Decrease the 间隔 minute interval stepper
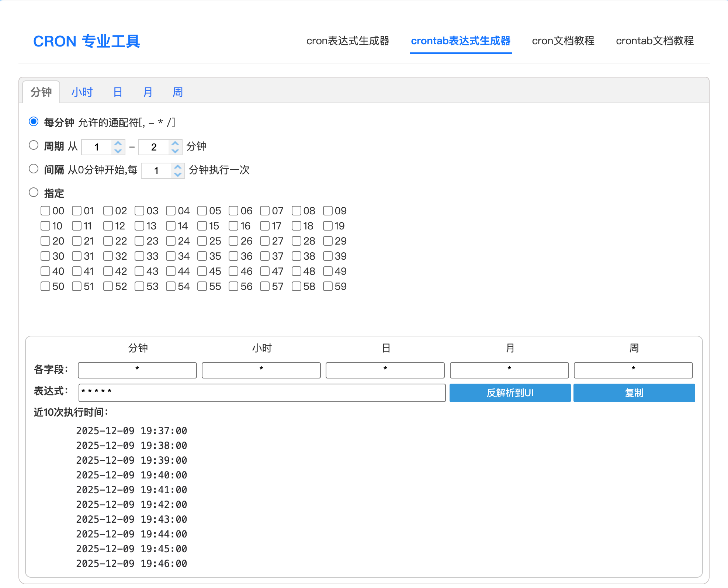The image size is (728, 588). (178, 174)
